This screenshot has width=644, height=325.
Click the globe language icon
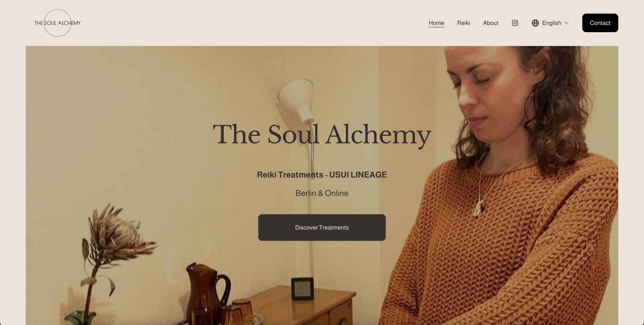535,23
